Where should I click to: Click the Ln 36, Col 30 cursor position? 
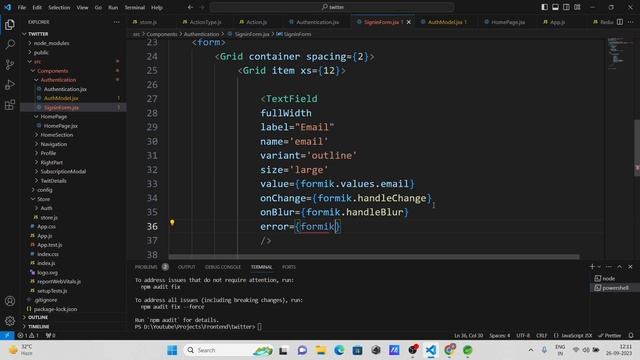468,336
